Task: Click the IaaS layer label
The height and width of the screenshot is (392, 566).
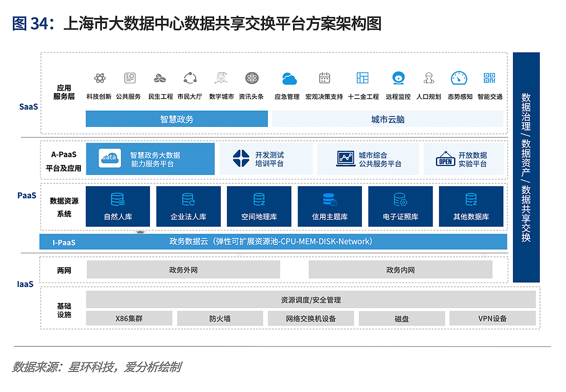Action: pos(25,284)
